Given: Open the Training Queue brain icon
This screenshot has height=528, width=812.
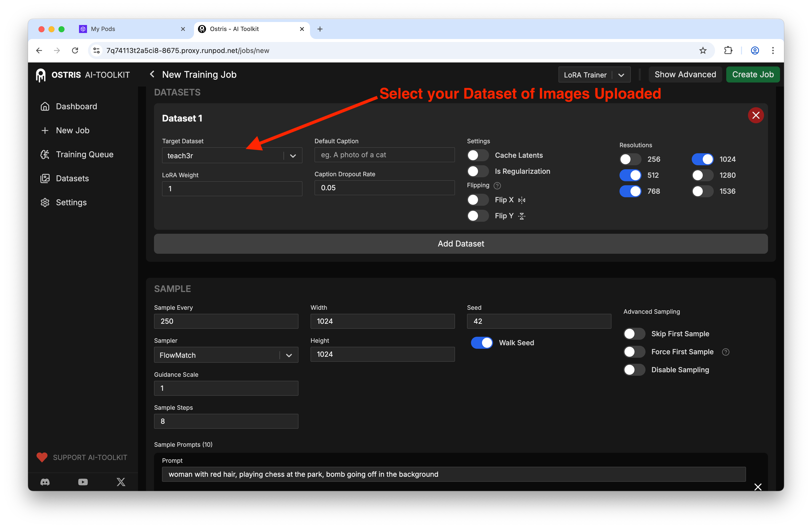Looking at the screenshot, I should [x=45, y=154].
